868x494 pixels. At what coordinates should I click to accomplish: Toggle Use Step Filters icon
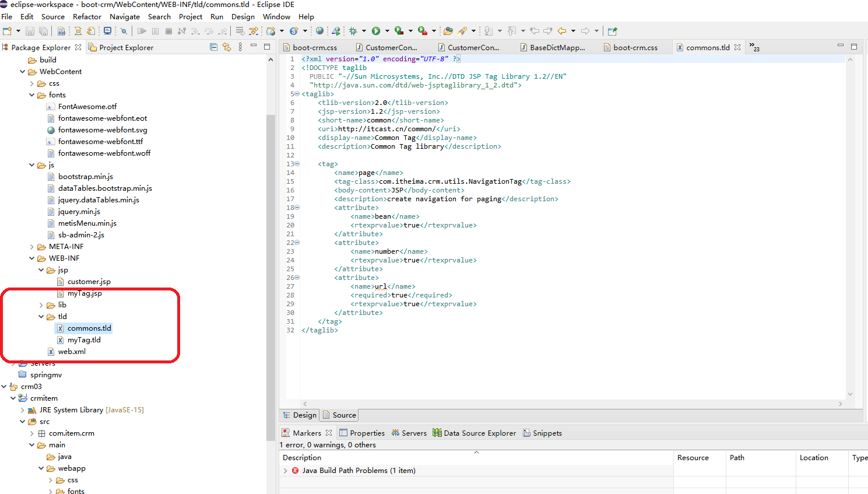pos(253,31)
